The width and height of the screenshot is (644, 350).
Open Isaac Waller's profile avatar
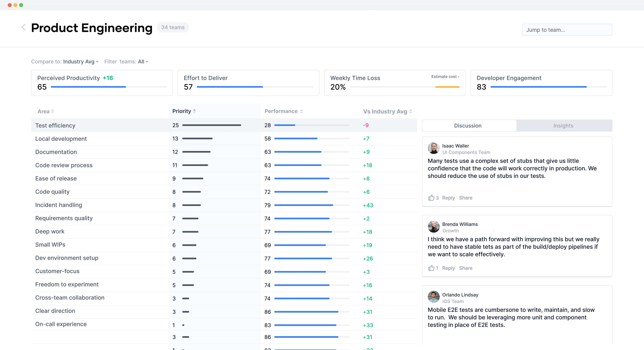coord(433,148)
